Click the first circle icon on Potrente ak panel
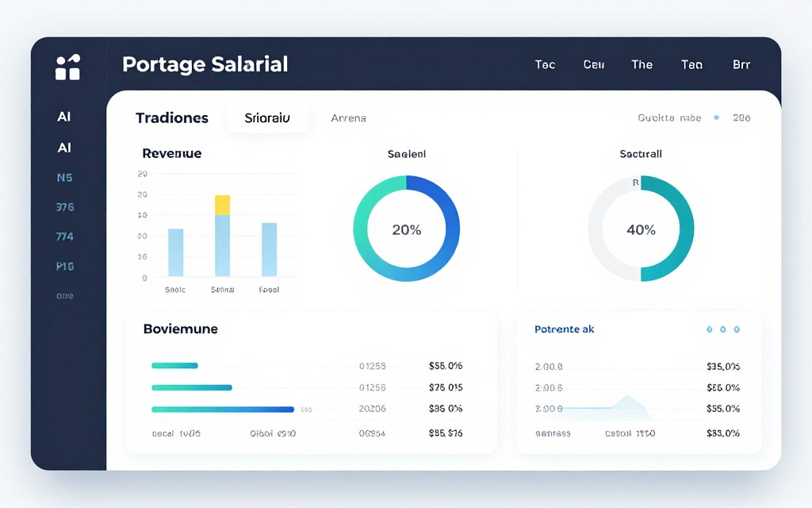This screenshot has height=508, width=812. 709,329
